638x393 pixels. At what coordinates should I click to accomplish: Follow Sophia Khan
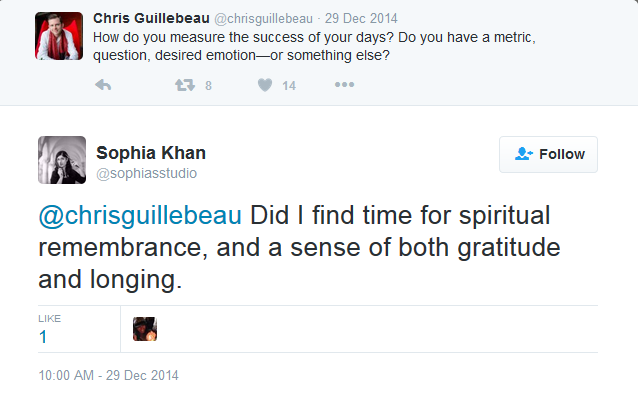[548, 155]
